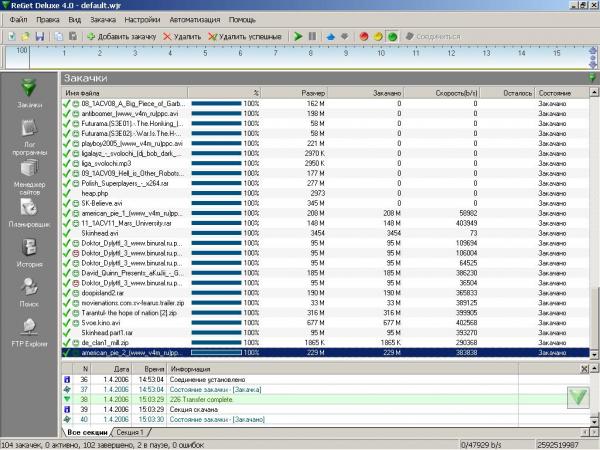The image size is (600, 450).
Task: Sort by the Осталось column header
Action: 507,93
